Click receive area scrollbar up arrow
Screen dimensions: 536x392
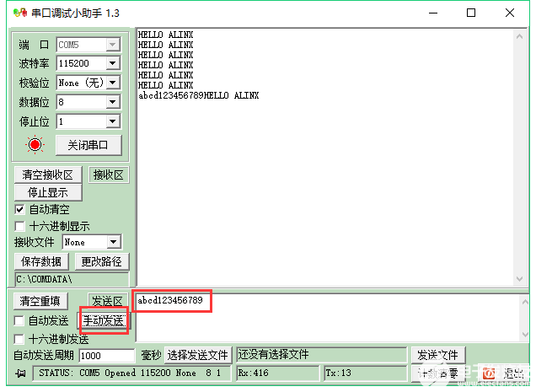coord(520,36)
